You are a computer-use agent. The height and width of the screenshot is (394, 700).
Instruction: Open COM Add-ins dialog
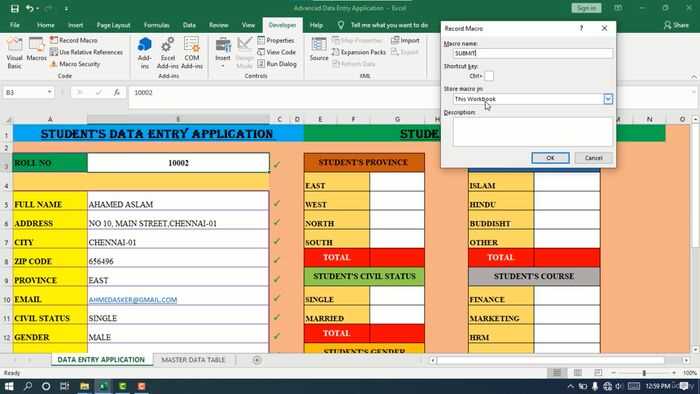pos(192,53)
